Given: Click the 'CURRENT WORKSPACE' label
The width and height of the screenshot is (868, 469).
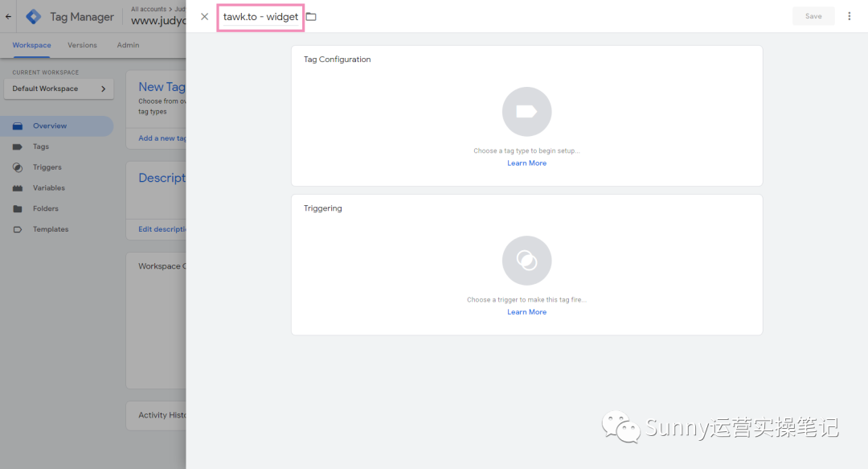Looking at the screenshot, I should [x=45, y=72].
